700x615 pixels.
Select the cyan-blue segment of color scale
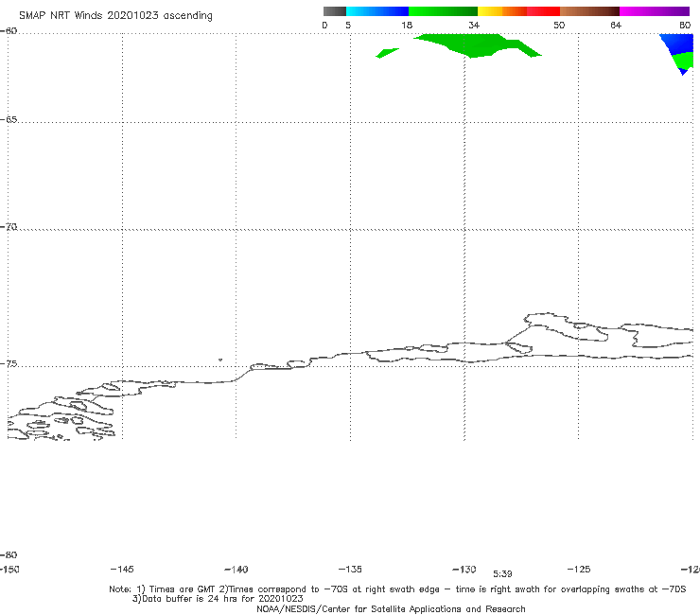click(377, 11)
